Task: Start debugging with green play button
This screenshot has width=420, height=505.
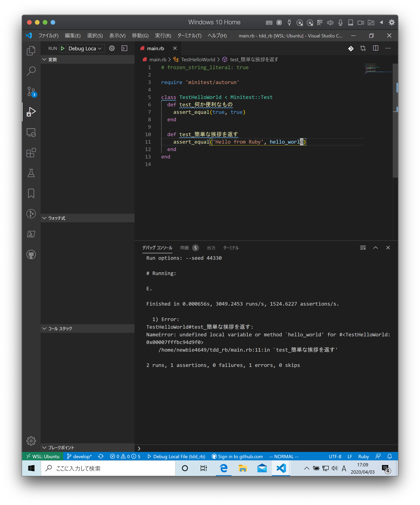Action: [62, 48]
